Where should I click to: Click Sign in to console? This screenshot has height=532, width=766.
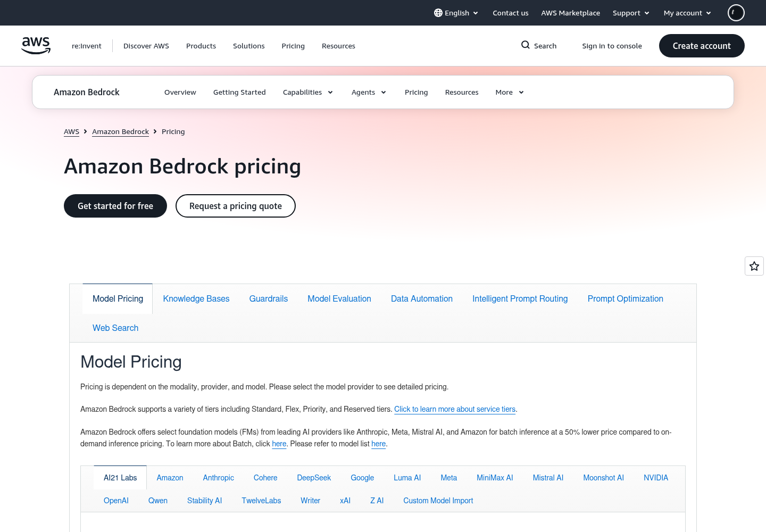pyautogui.click(x=612, y=46)
